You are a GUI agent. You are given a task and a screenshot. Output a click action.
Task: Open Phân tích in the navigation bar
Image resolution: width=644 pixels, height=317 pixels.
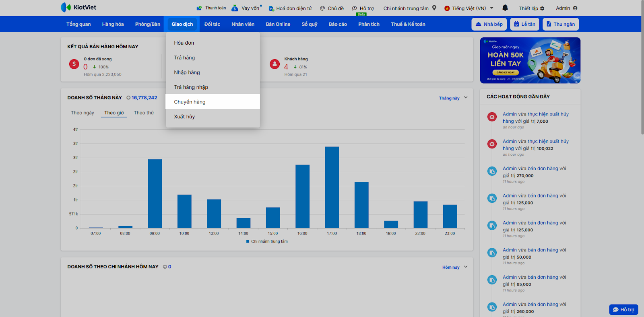369,24
